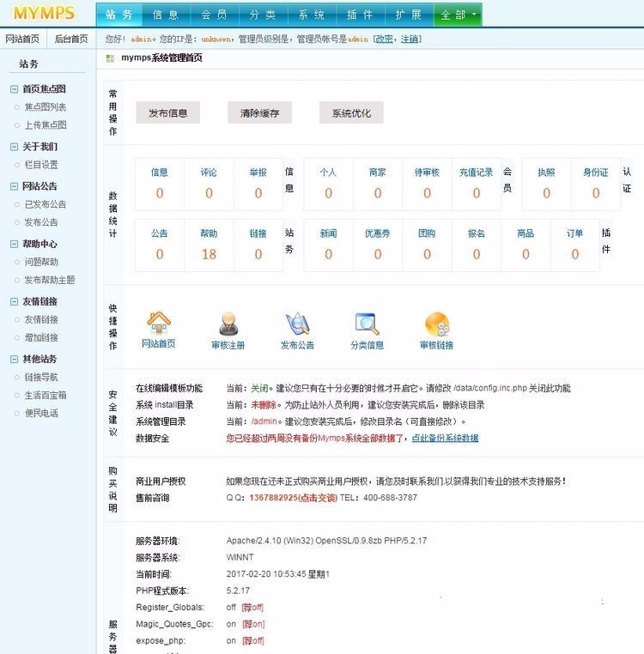Click the 公告 statistics cell

point(160,245)
